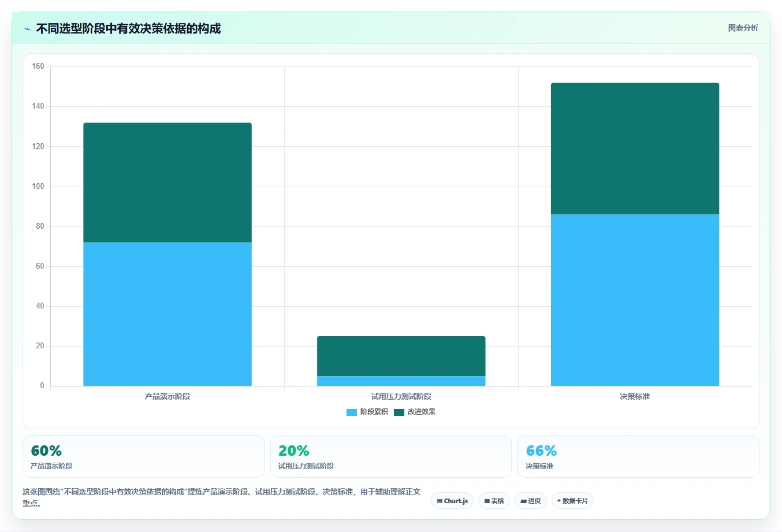This screenshot has height=532, width=782.
Task: Click the chart title 不同选型阶段中有效决策依据的构成
Action: tap(128, 29)
